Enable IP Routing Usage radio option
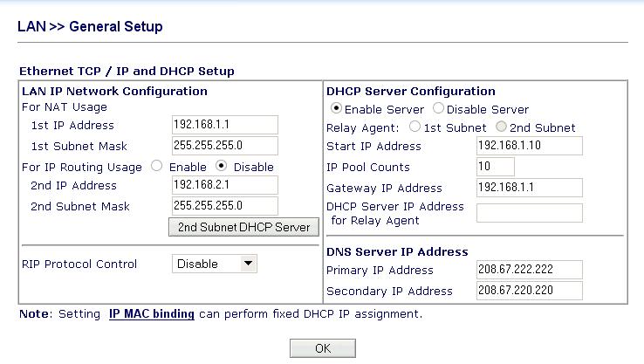This screenshot has height=364, width=644. point(156,166)
